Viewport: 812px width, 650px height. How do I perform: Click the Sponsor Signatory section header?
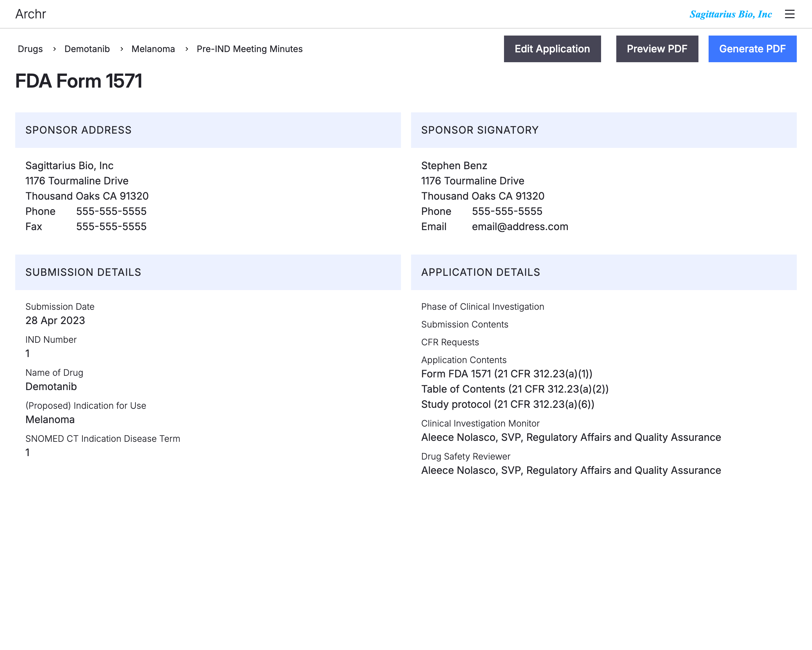click(x=480, y=130)
